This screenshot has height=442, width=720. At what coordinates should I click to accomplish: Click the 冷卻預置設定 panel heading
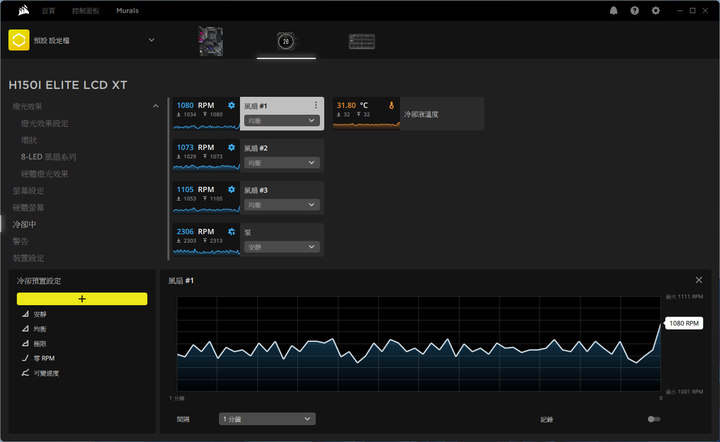point(39,281)
